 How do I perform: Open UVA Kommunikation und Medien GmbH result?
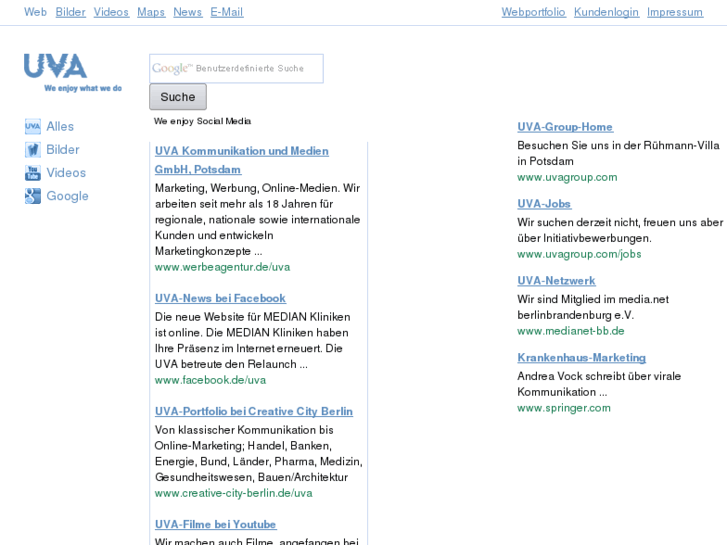tap(242, 160)
